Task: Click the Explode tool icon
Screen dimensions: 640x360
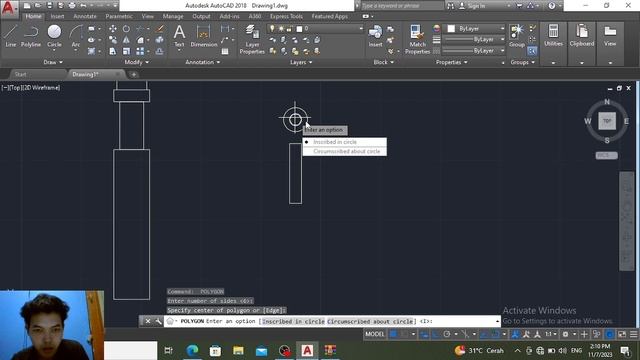Action: [160, 40]
